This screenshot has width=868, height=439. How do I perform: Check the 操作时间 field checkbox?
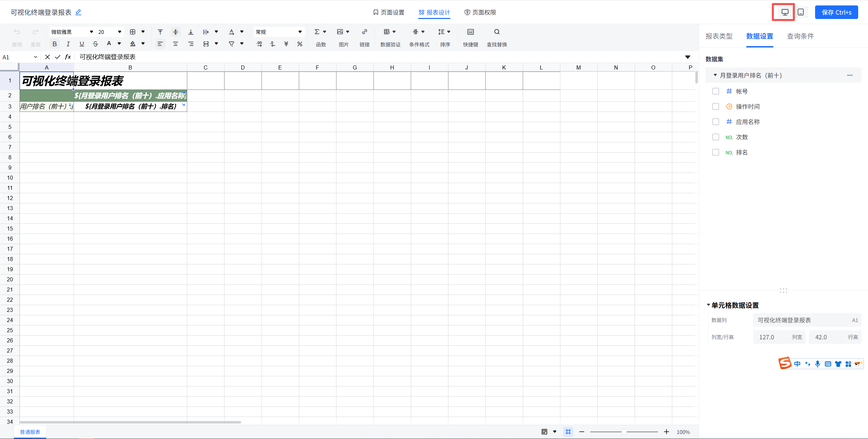716,106
